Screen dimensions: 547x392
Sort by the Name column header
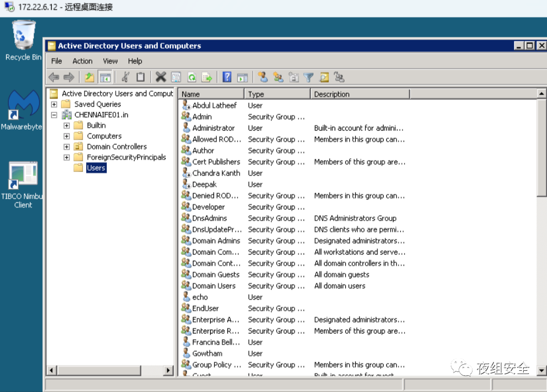tap(211, 95)
